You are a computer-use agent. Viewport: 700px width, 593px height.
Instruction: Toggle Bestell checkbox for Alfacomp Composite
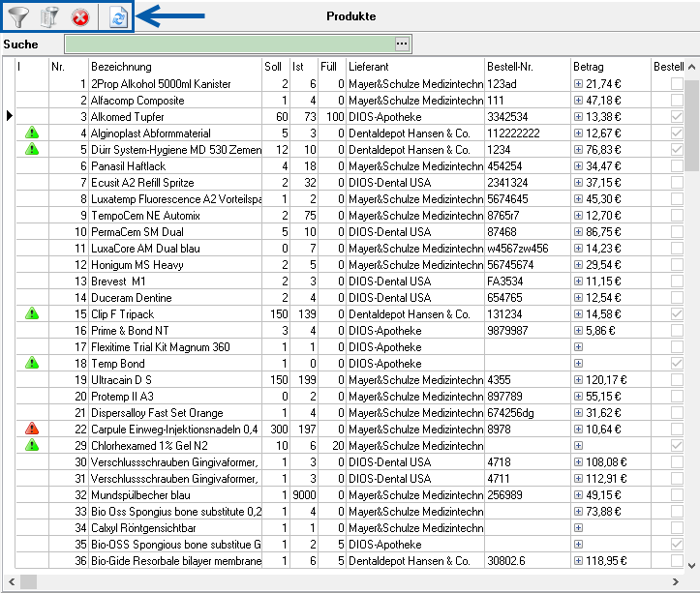point(677,100)
